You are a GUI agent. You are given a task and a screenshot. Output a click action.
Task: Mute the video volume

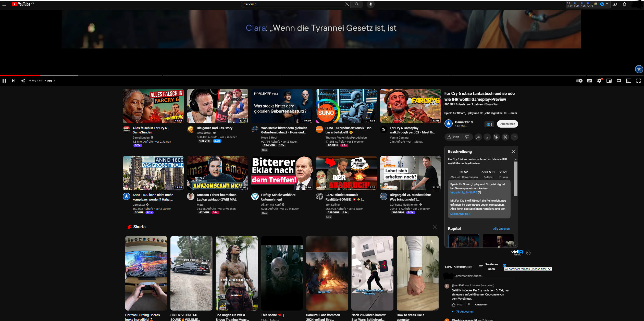[x=23, y=81]
